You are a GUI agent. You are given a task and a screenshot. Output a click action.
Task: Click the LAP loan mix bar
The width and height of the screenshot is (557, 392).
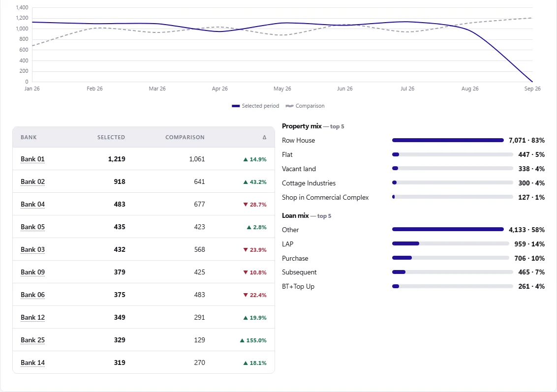coord(451,243)
